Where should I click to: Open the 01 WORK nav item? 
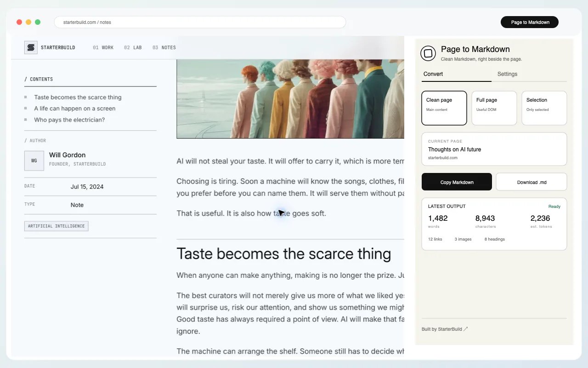click(x=103, y=47)
